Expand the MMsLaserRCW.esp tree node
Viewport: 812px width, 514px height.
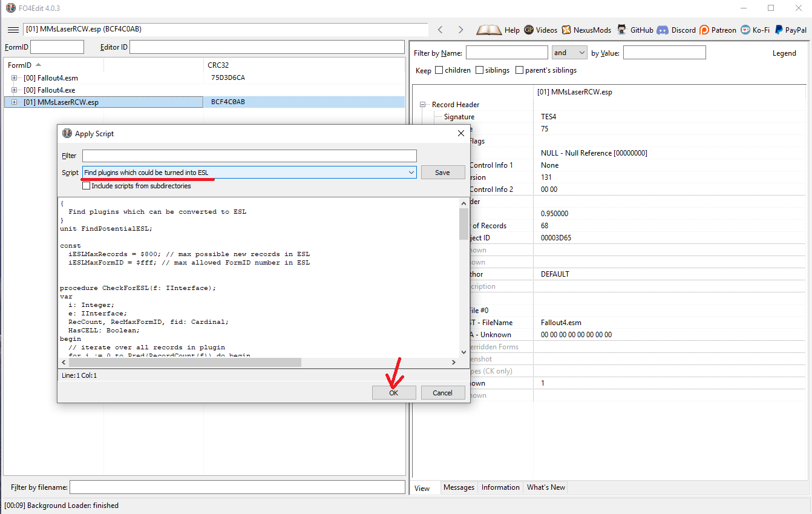pos(14,102)
